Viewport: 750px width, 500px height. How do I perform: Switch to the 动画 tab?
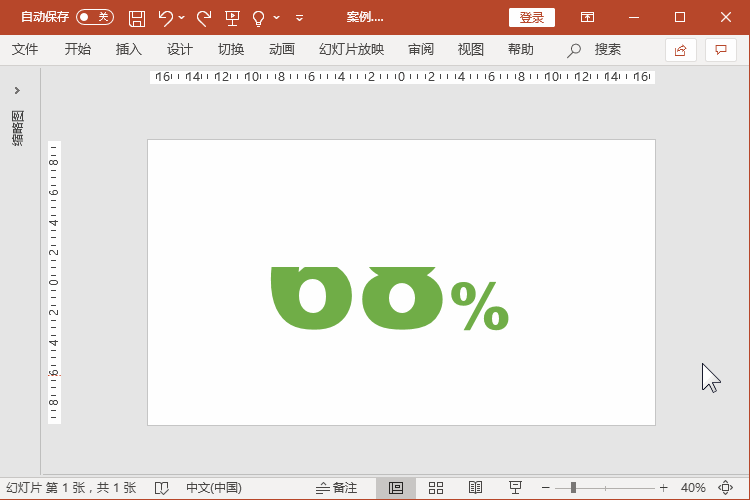(282, 49)
